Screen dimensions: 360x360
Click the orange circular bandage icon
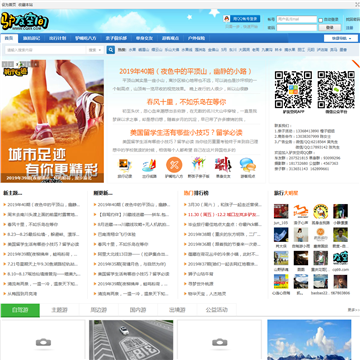(174, 165)
